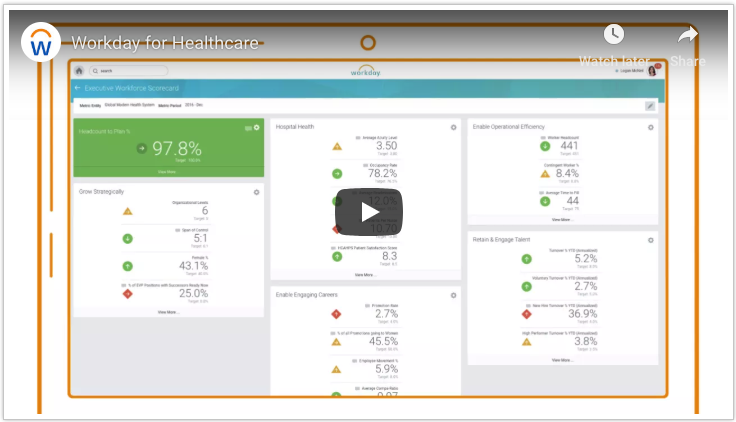Click the comment icon on Headcount to Plan card
736x422 pixels.
coord(248,128)
